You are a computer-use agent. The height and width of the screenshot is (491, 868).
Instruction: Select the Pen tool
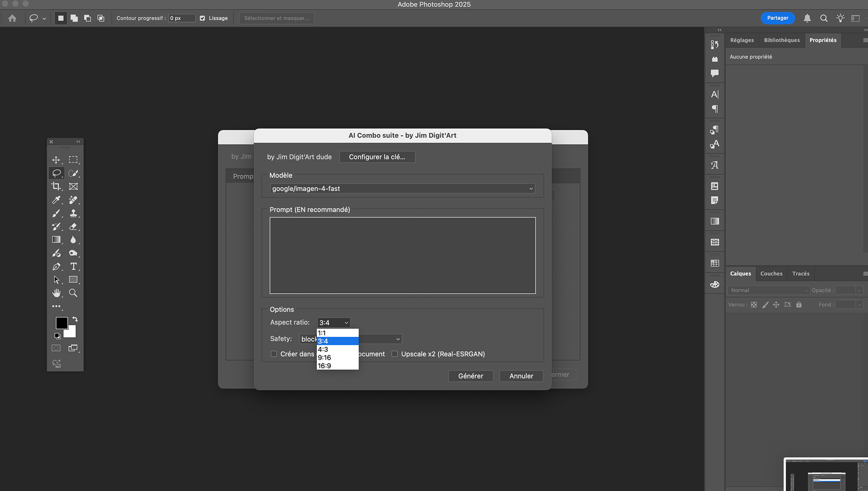click(x=56, y=267)
